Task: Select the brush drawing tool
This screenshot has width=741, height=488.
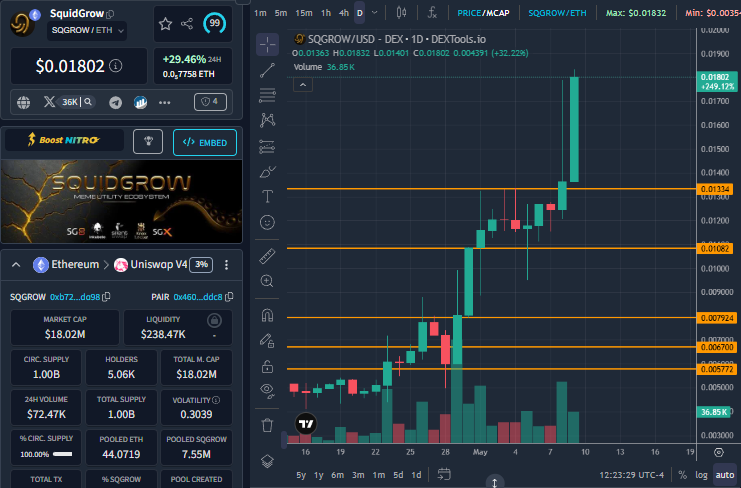Action: pos(267,171)
